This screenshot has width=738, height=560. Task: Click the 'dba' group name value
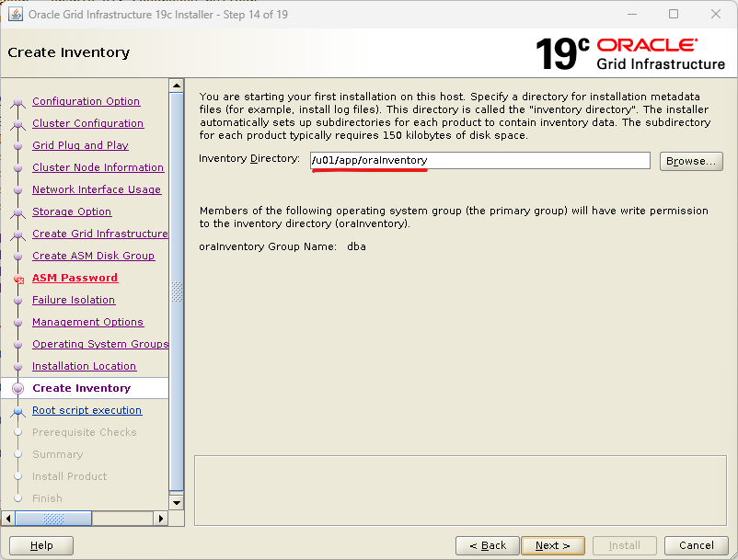[356, 246]
